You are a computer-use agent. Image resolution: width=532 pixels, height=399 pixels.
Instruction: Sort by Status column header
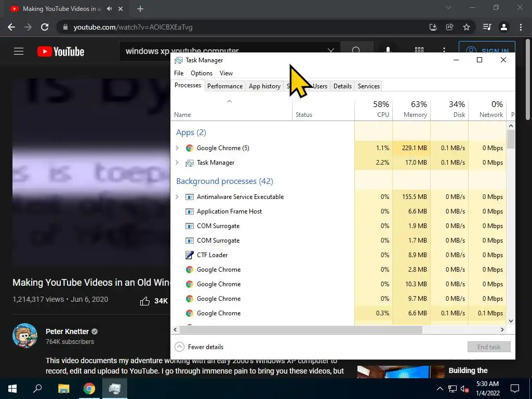323,109
